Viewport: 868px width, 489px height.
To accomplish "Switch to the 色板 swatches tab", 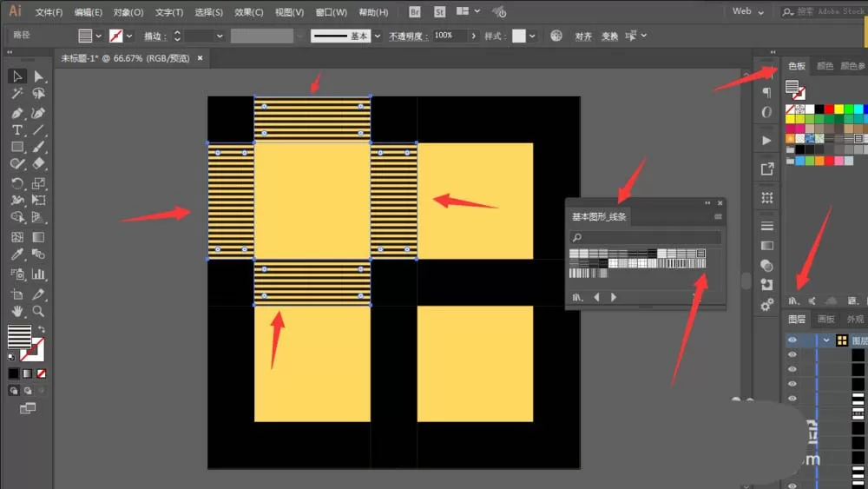I will (796, 66).
